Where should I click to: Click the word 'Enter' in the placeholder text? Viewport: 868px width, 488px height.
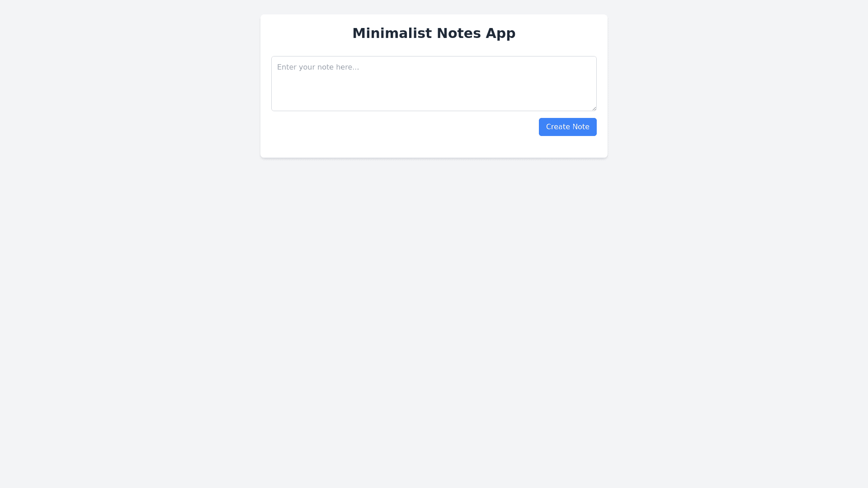click(287, 67)
